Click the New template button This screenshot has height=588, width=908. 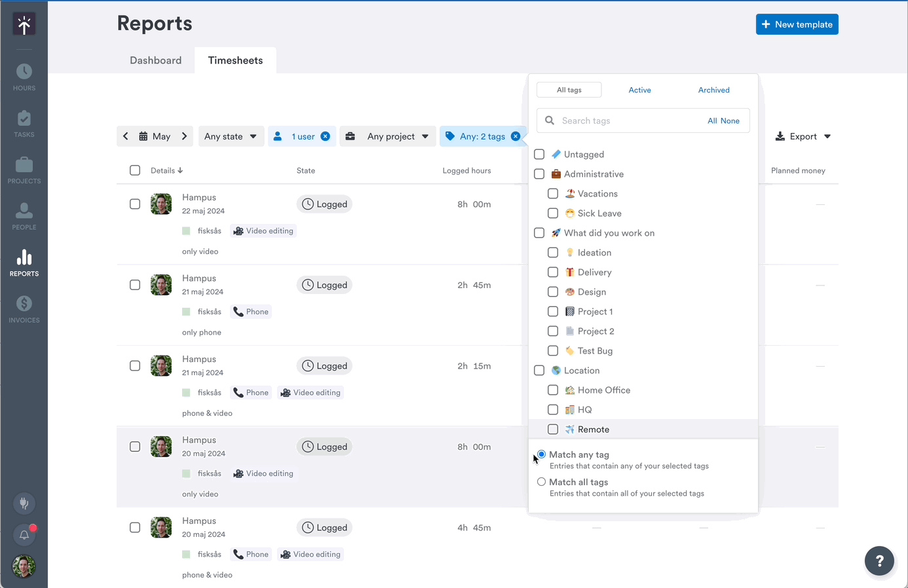[x=797, y=24]
